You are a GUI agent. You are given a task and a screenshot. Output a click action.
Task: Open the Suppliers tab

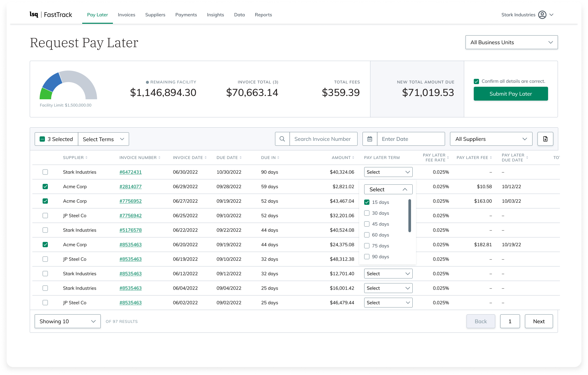pos(155,15)
